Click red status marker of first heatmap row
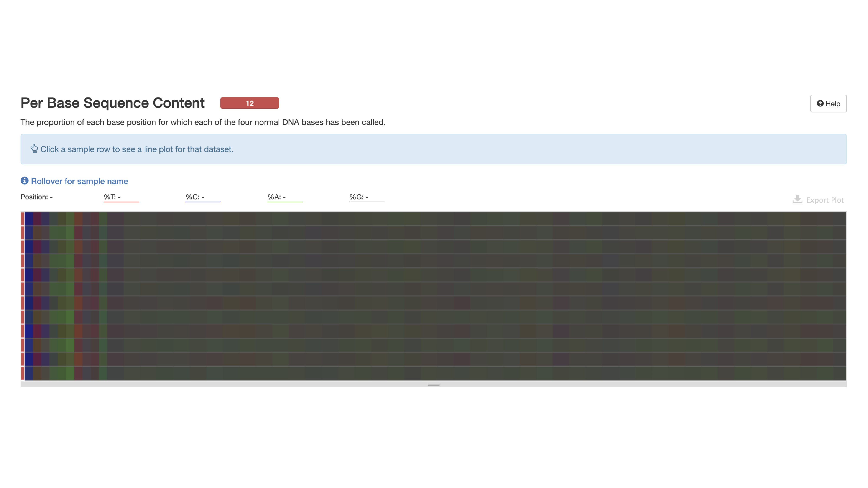Viewport: 868px width, 488px height. click(23, 219)
